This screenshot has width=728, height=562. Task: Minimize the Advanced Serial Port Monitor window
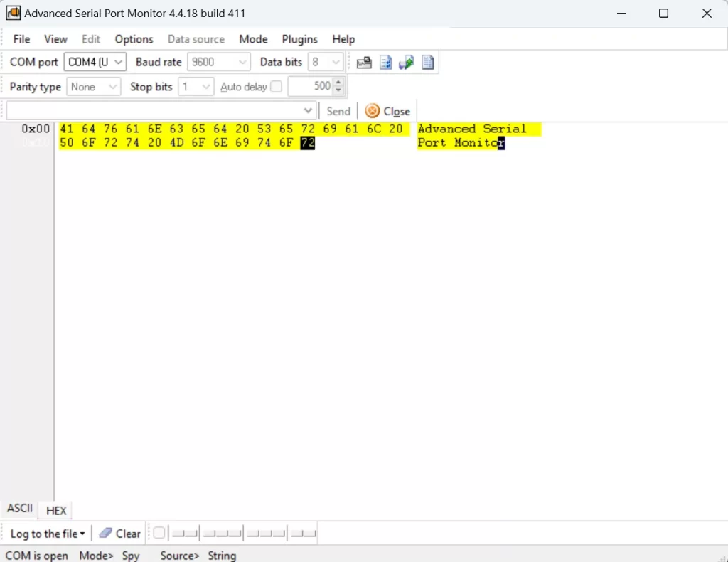621,13
